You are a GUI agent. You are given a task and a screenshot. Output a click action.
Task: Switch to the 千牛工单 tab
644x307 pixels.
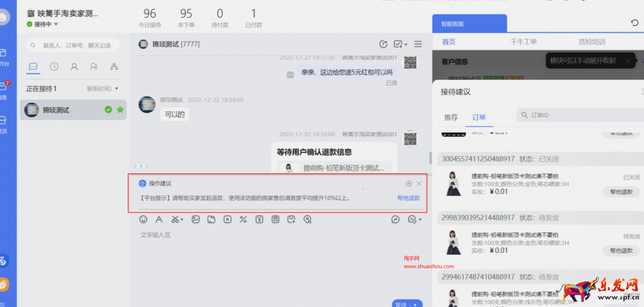(x=523, y=42)
